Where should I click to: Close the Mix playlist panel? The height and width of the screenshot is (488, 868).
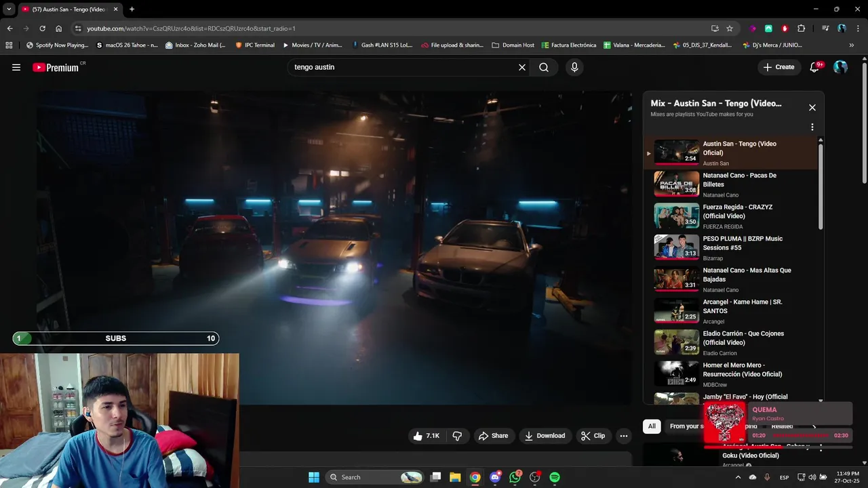coord(812,107)
